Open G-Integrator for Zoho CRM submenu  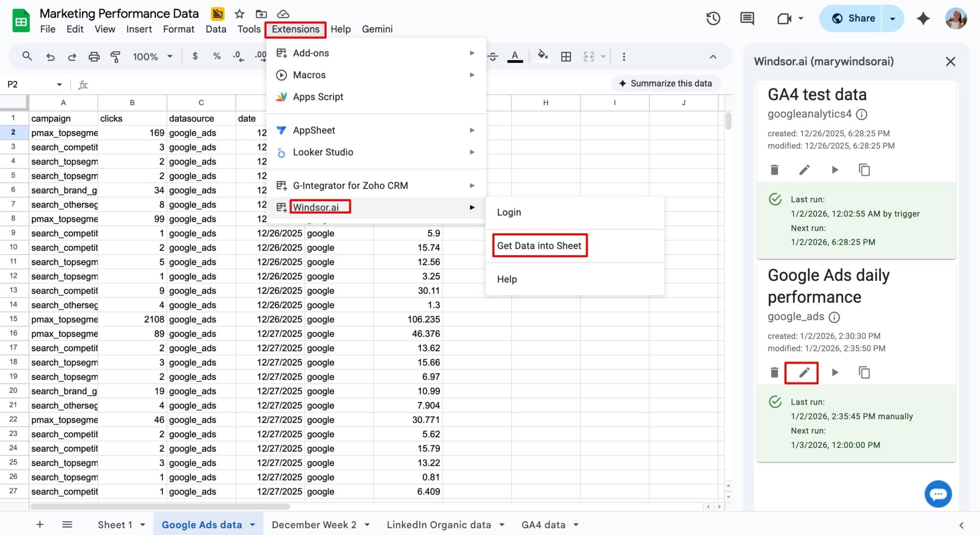tap(376, 186)
